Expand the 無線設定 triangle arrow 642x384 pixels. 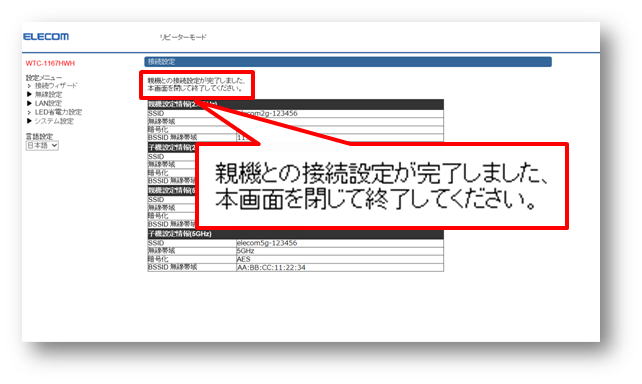[x=29, y=95]
